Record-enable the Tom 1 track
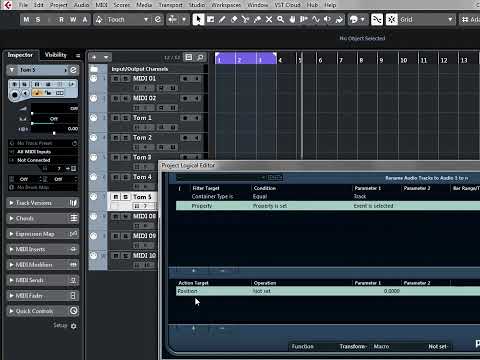 click(x=185, y=118)
